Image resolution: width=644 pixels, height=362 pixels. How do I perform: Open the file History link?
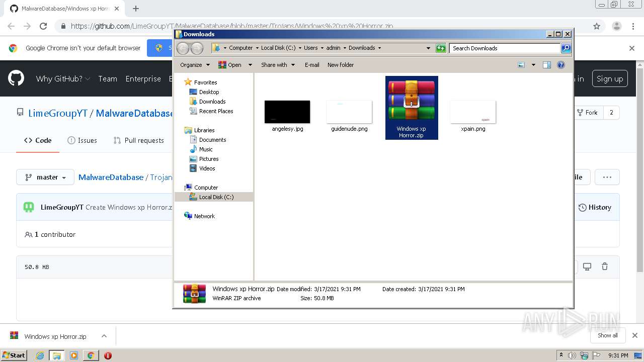595,207
